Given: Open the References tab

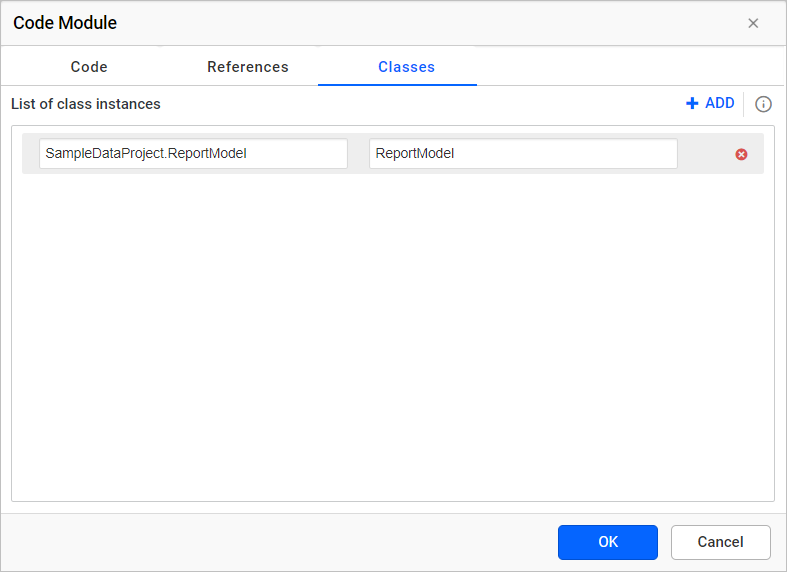Looking at the screenshot, I should [x=248, y=67].
